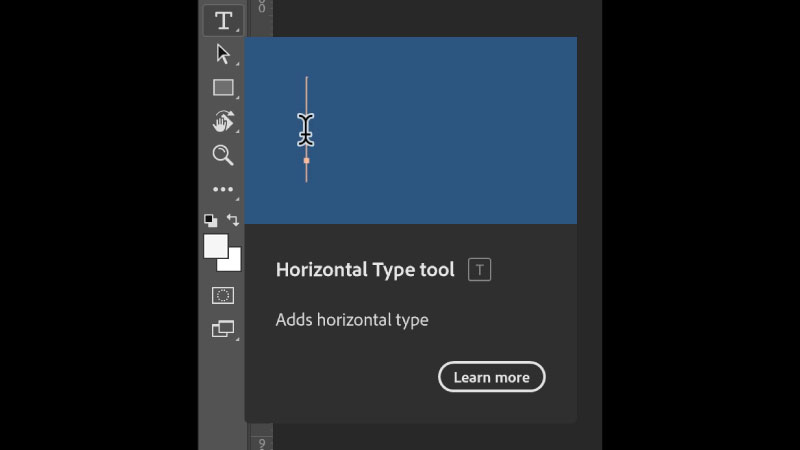Choose the Rectangle shape tool
Screen dimensions: 800x450
point(223,88)
